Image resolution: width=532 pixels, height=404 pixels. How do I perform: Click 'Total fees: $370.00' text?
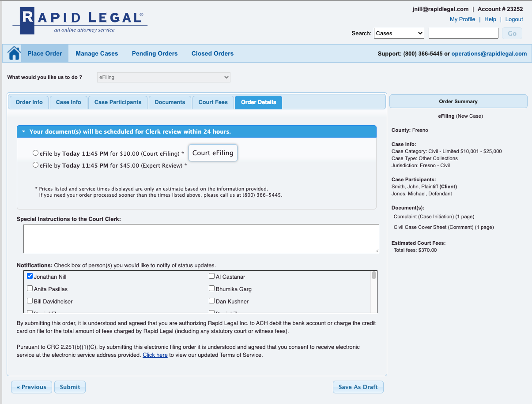(x=415, y=250)
